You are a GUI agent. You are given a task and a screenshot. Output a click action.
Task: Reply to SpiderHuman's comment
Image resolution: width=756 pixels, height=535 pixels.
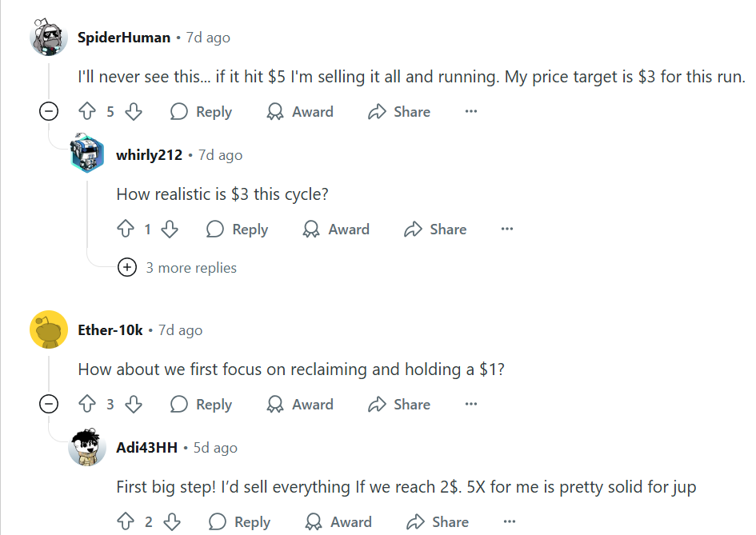tap(202, 112)
